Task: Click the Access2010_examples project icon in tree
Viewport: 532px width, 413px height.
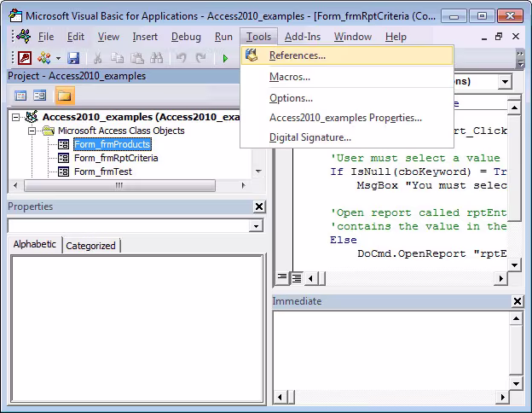Action: [x=32, y=117]
